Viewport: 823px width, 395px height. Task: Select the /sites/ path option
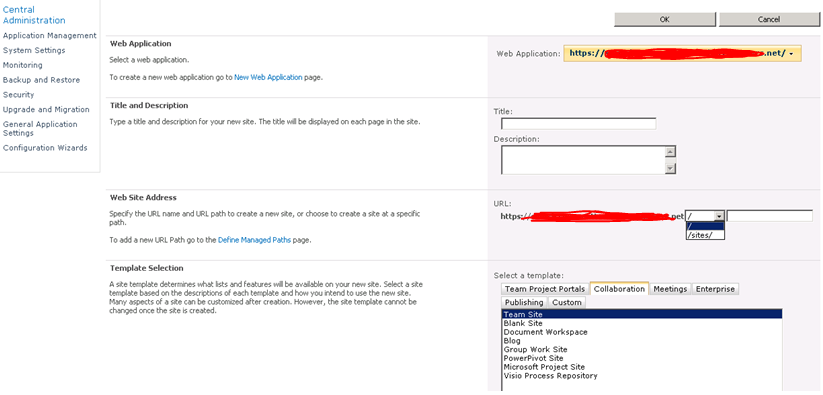pyautogui.click(x=705, y=235)
